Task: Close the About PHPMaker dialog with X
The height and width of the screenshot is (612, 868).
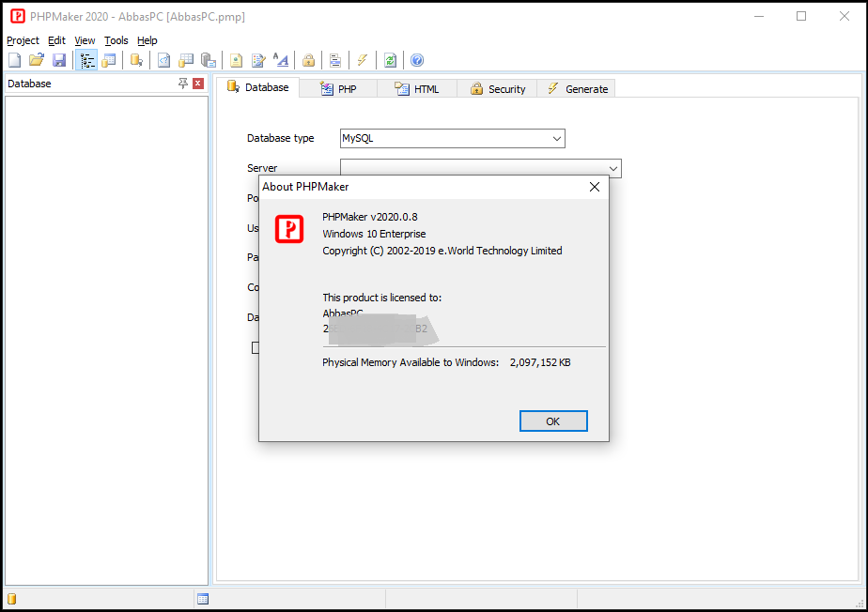Action: [x=595, y=187]
